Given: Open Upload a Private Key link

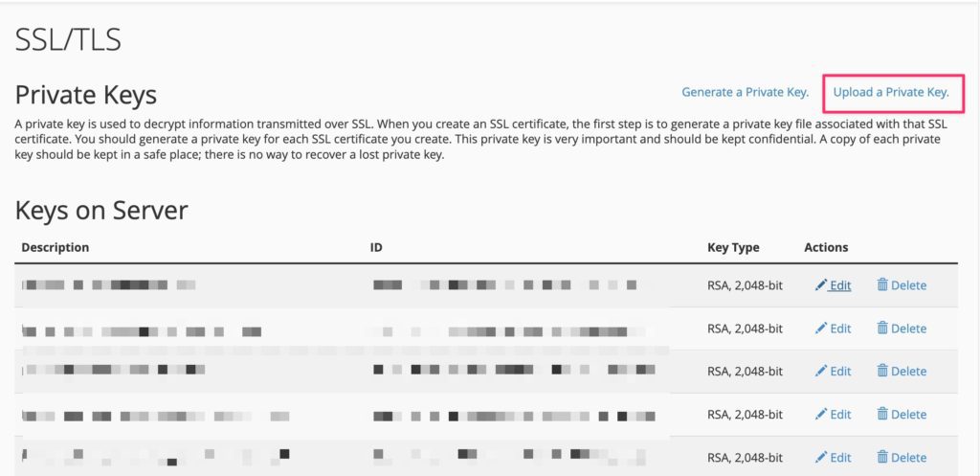Looking at the screenshot, I should [x=891, y=93].
